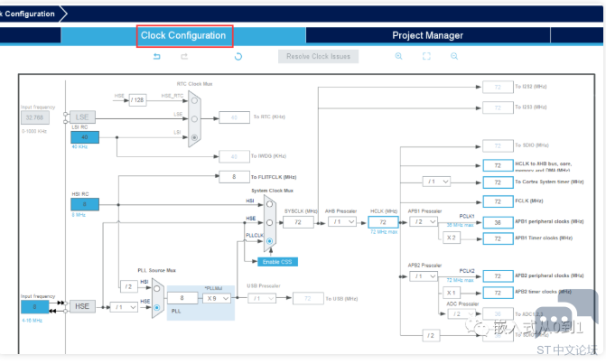Screen dimensions: 606x364
Task: Open the Cortex System timer divider dropdown
Action: click(x=436, y=182)
